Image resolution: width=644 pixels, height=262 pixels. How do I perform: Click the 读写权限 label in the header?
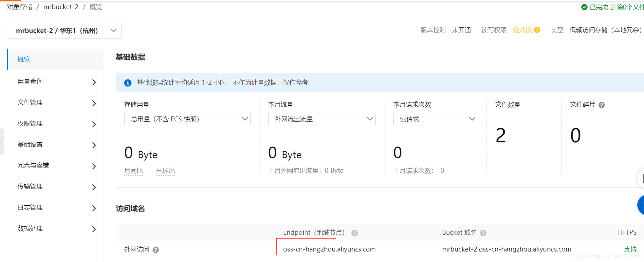[x=494, y=30]
